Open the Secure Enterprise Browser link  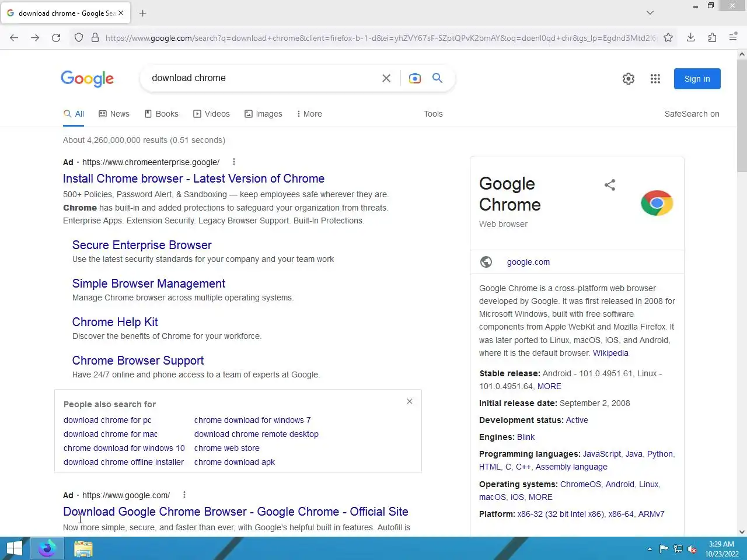[142, 245]
